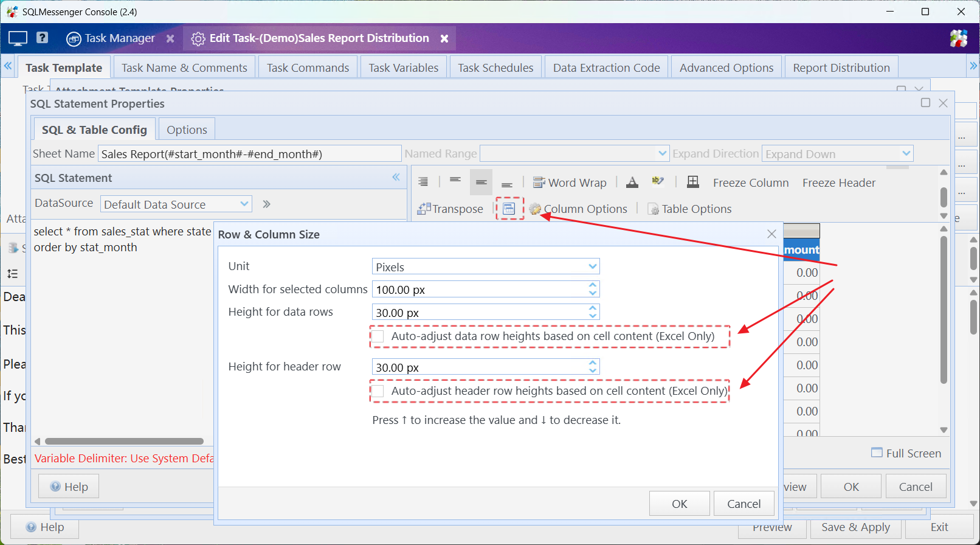Enable auto-adjust header row heights checkbox
This screenshot has width=980, height=545.
coord(378,391)
